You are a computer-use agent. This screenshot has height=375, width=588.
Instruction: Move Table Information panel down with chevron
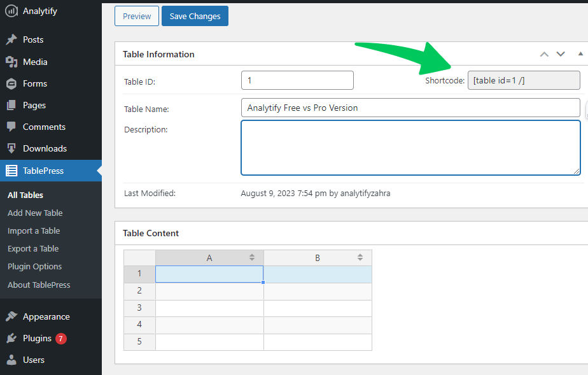point(561,54)
